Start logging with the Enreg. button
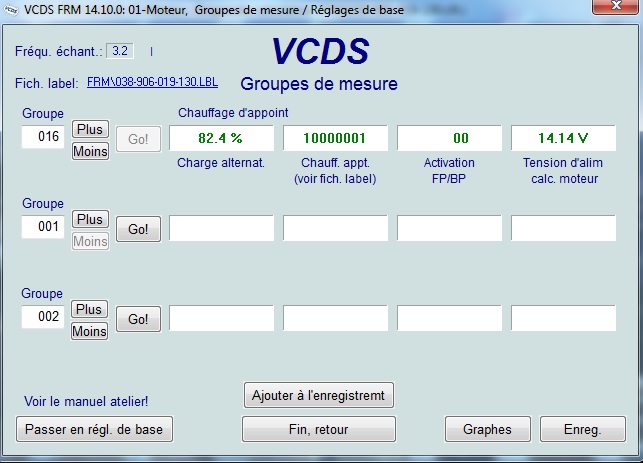Screen dimensions: 643x463 583,429
